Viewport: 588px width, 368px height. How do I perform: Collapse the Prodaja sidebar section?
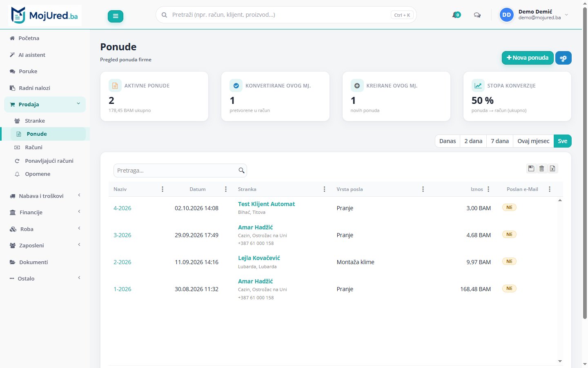[45, 104]
